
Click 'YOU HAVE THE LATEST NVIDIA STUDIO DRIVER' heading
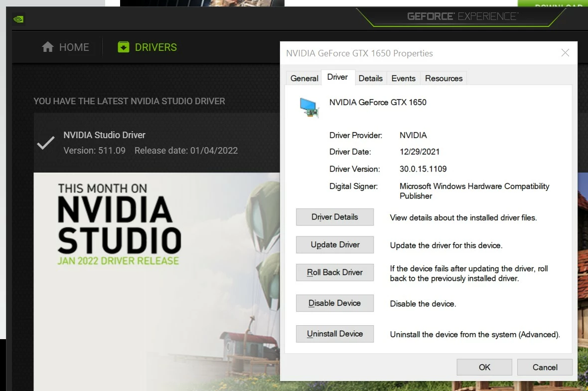[x=130, y=101]
